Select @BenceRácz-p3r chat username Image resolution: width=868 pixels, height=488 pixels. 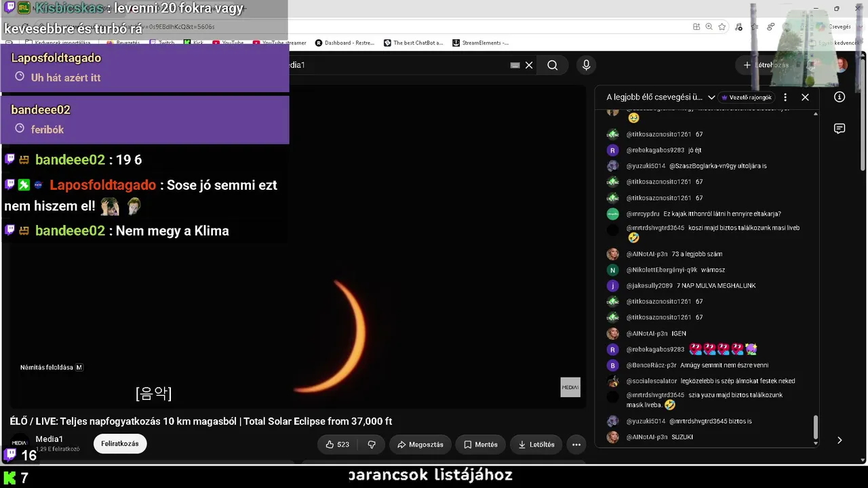652,365
